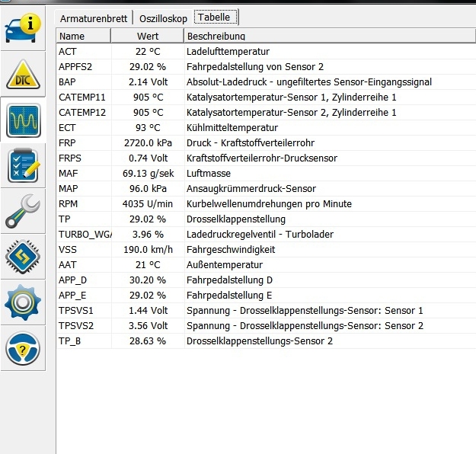Open the clipboard checklist icon
476x454 pixels.
point(22,165)
